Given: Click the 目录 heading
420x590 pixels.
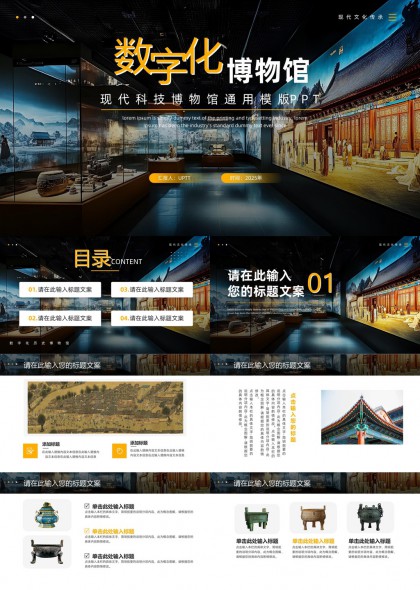Looking at the screenshot, I should click(92, 259).
